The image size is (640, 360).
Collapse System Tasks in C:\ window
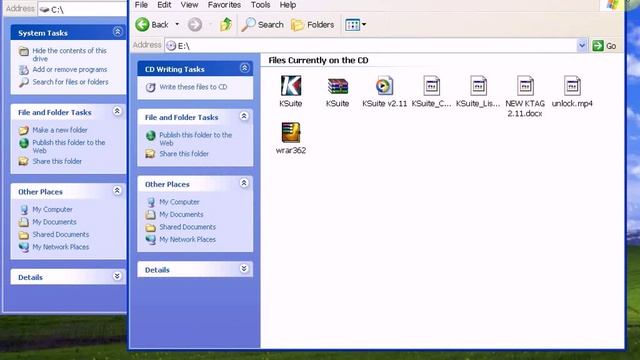click(118, 32)
